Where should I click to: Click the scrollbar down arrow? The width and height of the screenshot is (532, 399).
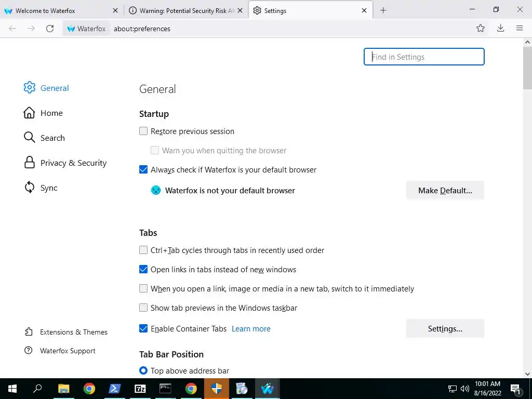click(527, 374)
